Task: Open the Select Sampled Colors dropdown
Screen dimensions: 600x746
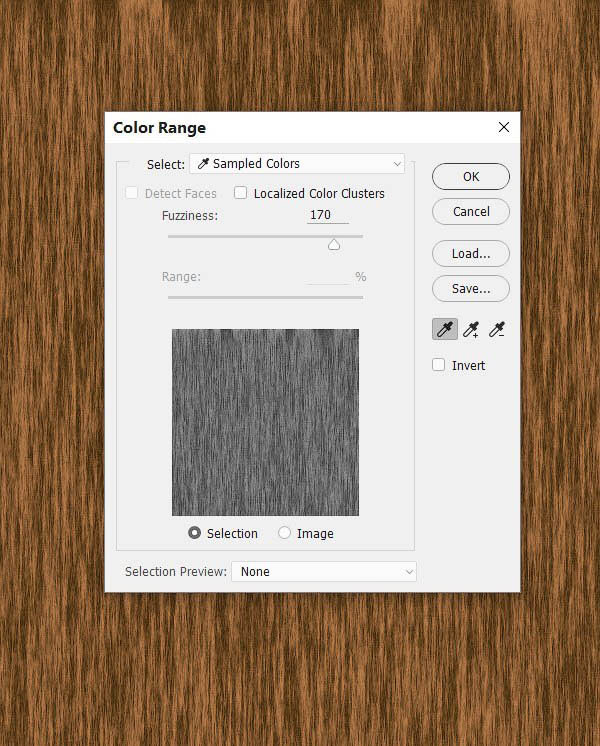Action: pos(297,164)
